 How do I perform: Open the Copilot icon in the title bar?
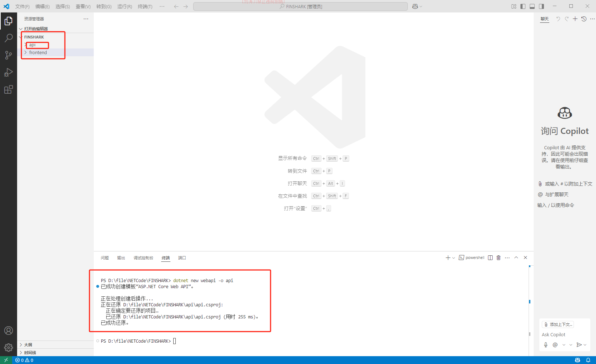[x=415, y=6]
